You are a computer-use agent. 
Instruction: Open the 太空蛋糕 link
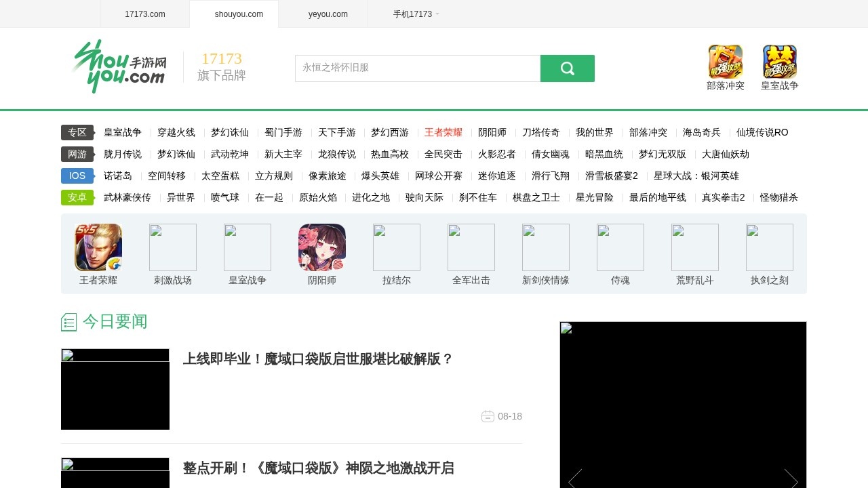220,176
